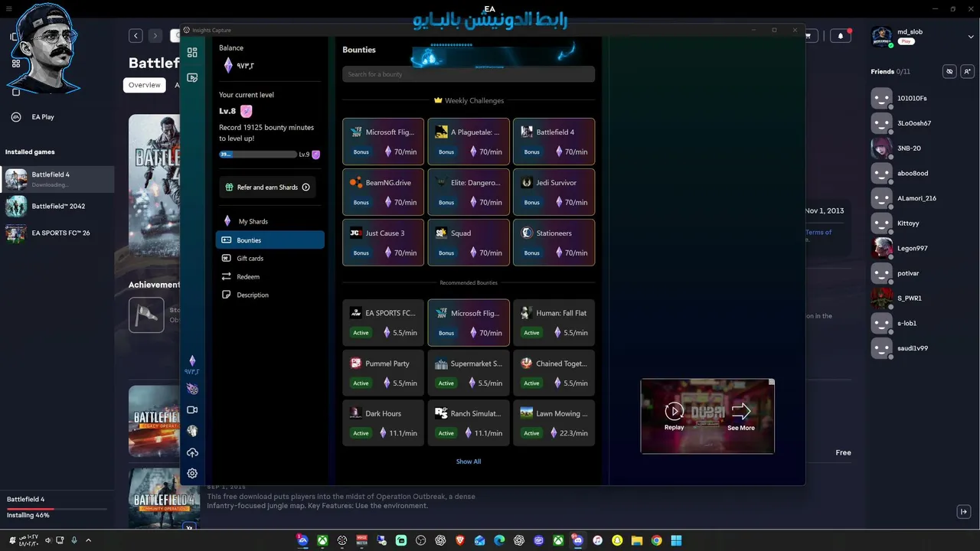
Task: Open the EA SPORTS FC recommended bounty
Action: tap(383, 322)
